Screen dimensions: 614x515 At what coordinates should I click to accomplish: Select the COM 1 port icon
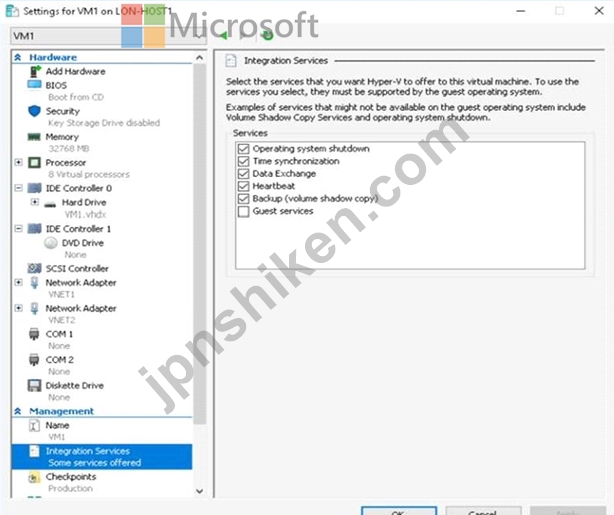tap(34, 334)
